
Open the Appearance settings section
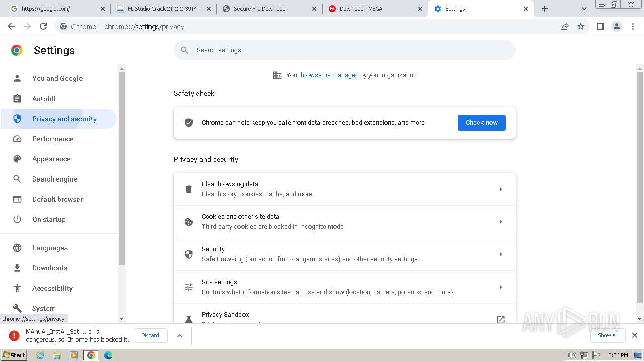pos(58,159)
